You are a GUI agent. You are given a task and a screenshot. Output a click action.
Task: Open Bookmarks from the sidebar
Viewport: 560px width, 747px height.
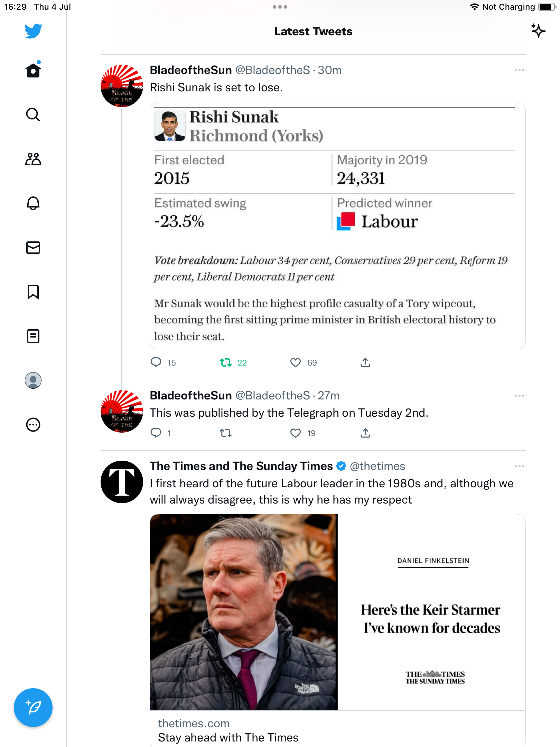(x=33, y=292)
